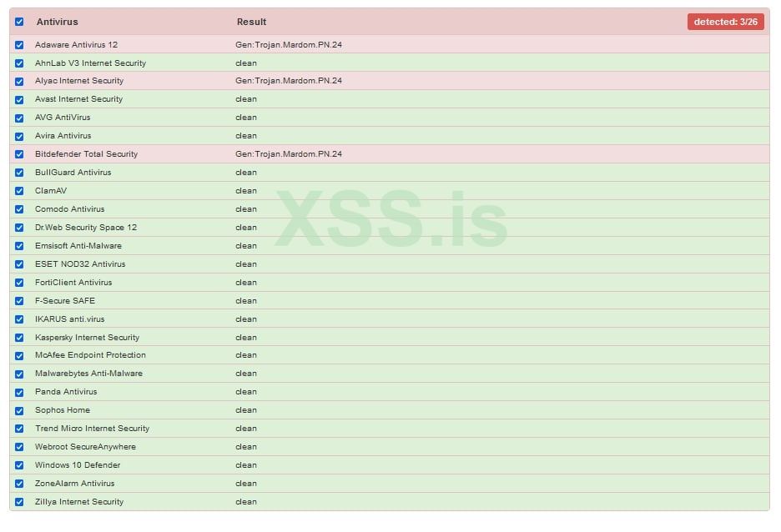
Task: Click the Result column header
Action: pos(251,22)
